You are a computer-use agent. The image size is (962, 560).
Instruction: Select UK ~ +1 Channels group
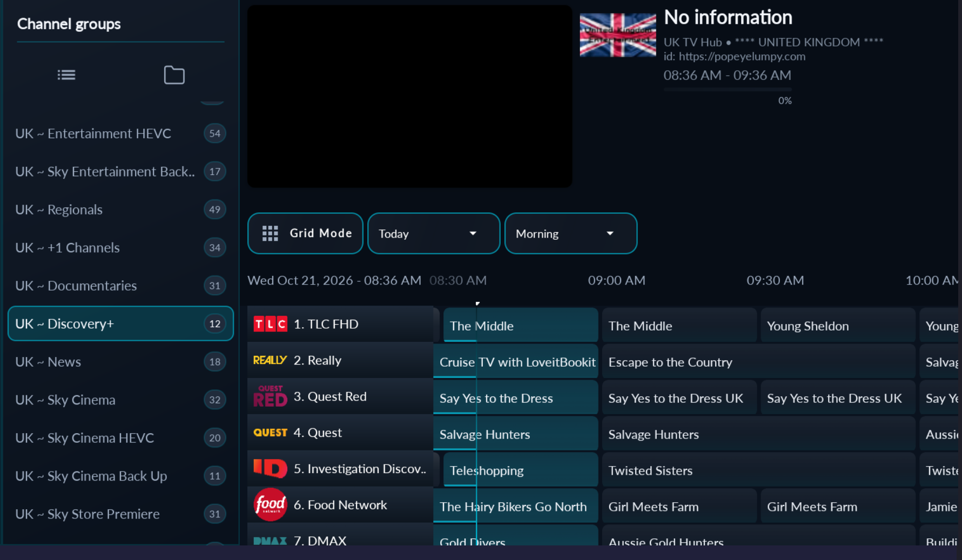120,248
